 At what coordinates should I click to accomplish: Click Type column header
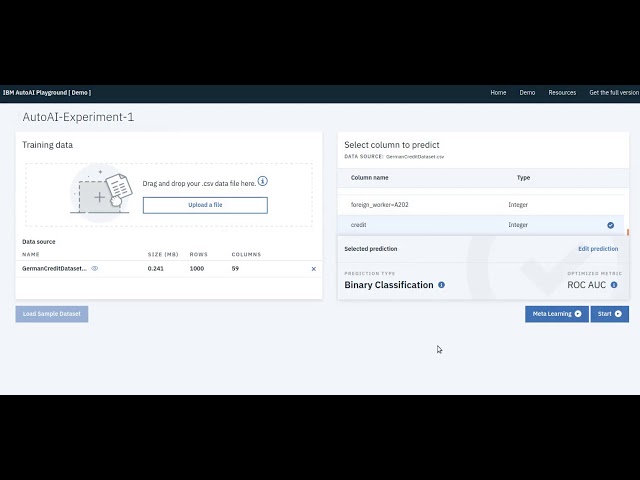pos(523,178)
